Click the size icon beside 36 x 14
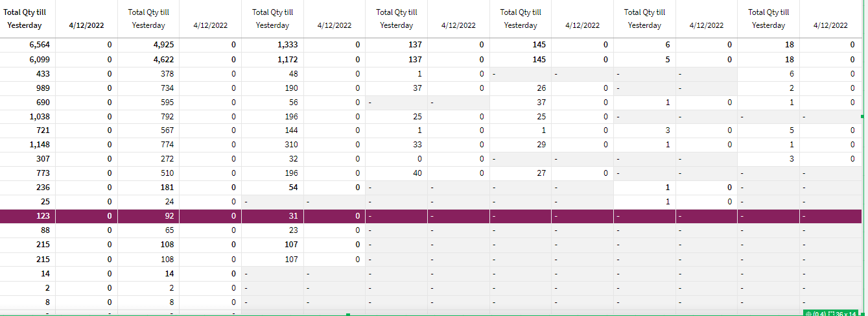Viewport: 868px width, 316px height. click(832, 313)
